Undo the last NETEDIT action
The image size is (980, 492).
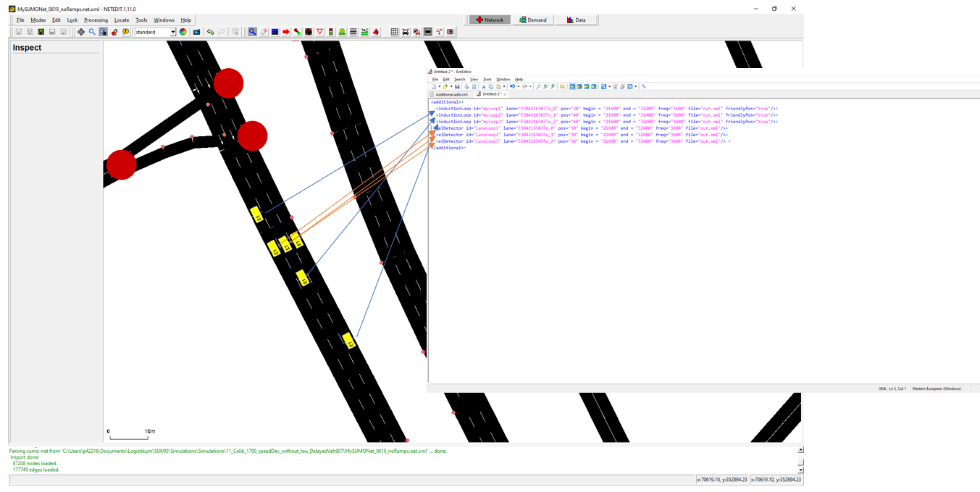[210, 32]
